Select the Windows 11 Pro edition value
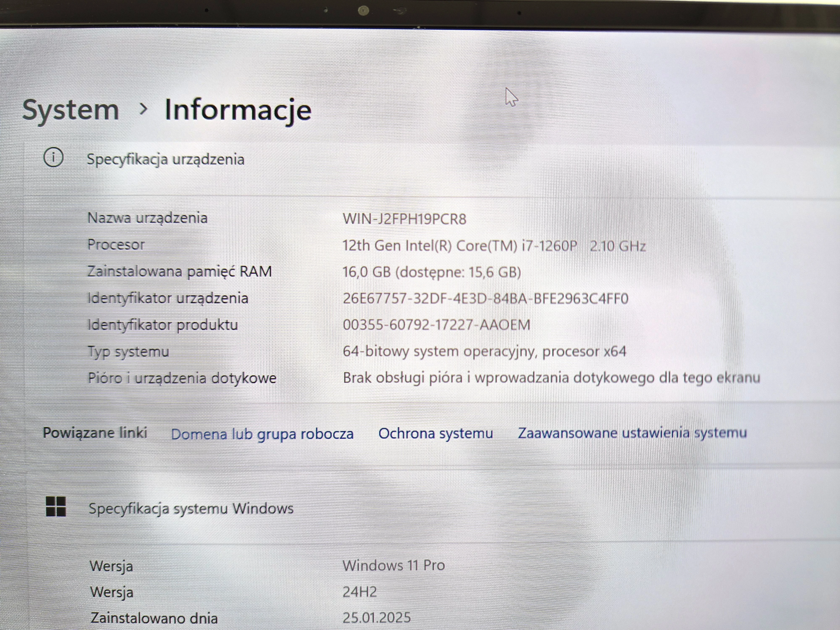 coord(394,566)
